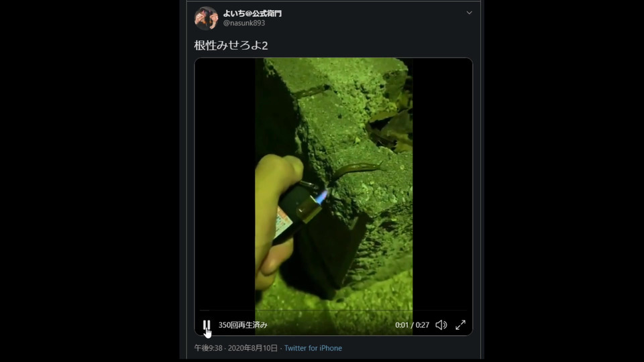Viewport: 644px width, 362px height.
Task: Open the video in fullscreen mode
Action: click(460, 325)
